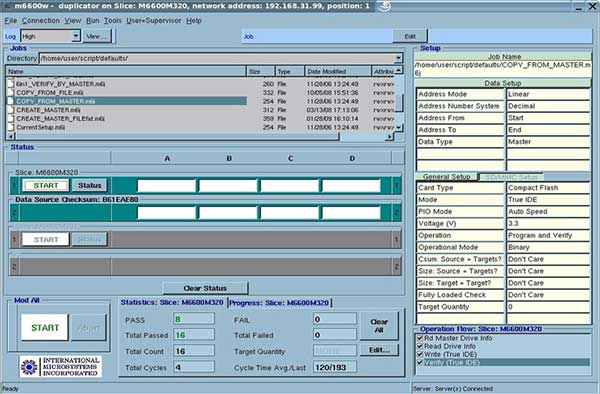The height and width of the screenshot is (394, 600).
Task: Click Mode value True IDE
Action: point(548,200)
